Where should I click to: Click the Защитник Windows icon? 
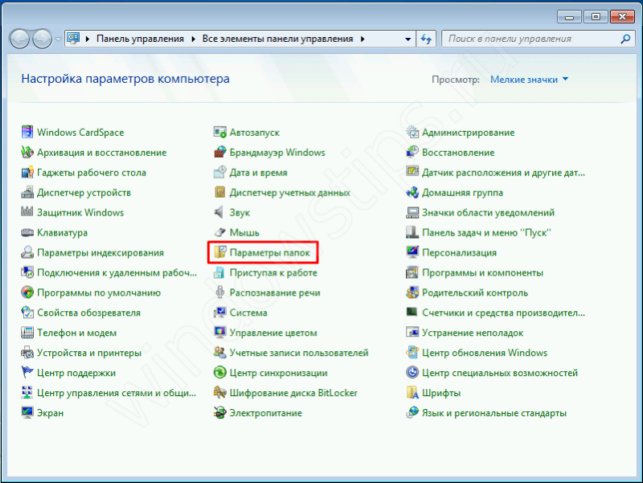click(x=27, y=212)
